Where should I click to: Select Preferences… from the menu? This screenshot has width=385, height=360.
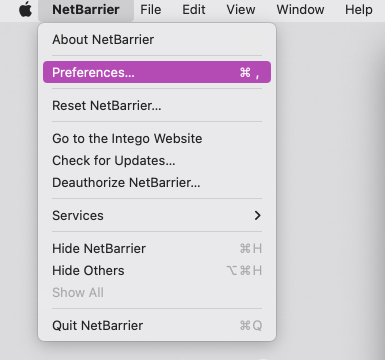[x=157, y=72]
